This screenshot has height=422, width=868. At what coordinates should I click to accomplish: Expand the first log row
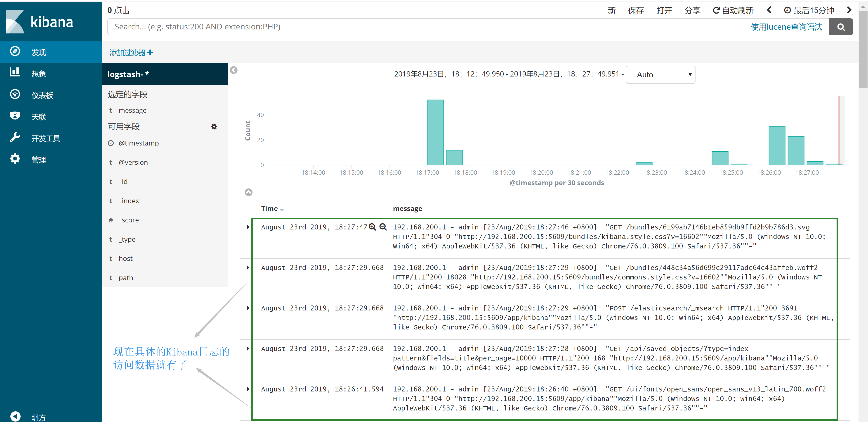point(248,227)
